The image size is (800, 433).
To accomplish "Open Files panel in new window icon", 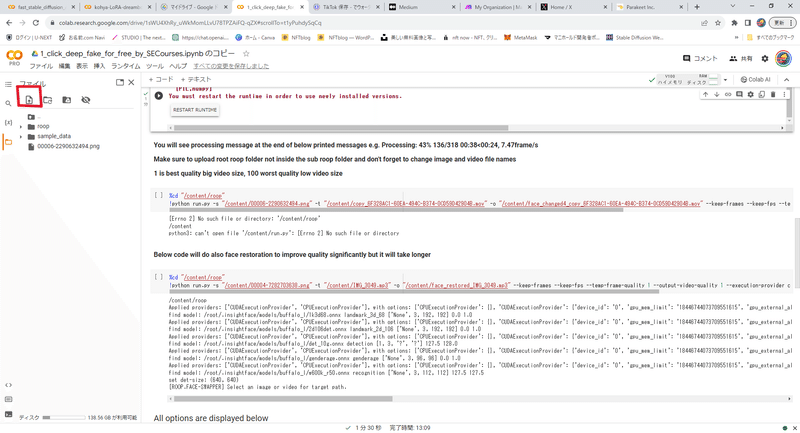I will click(x=120, y=83).
